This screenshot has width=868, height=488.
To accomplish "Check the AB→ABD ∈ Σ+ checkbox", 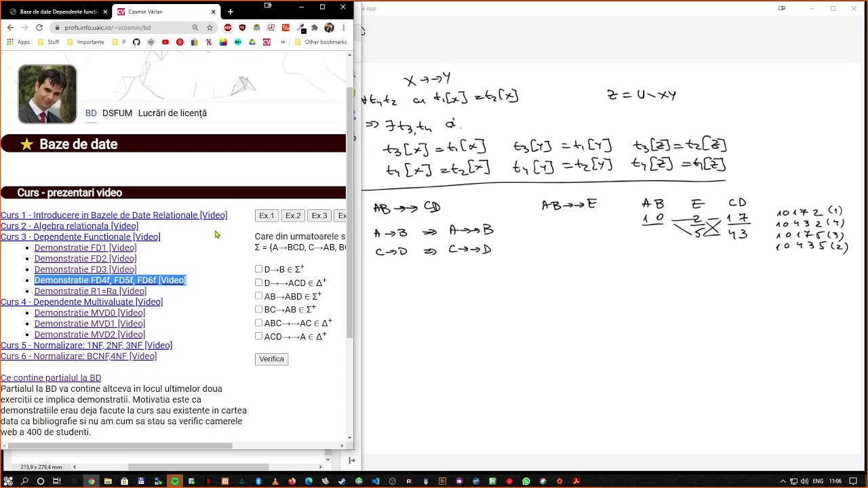I will [x=258, y=296].
